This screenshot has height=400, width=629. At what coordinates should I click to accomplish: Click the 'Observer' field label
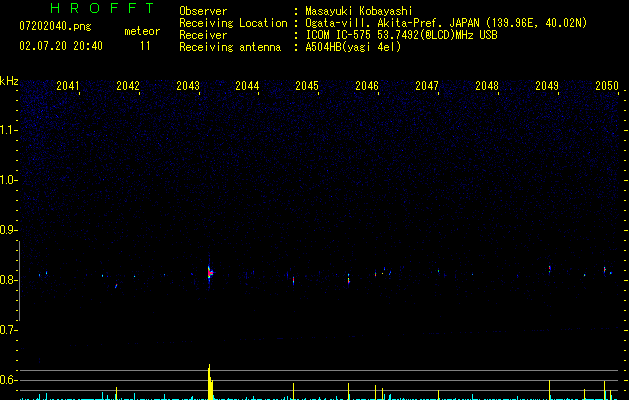tap(203, 11)
